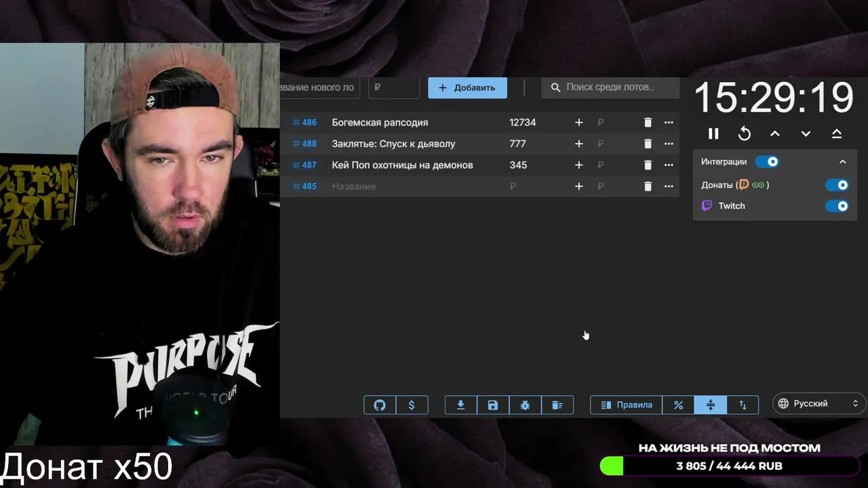
Task: Open more options for lot 485
Action: 669,186
